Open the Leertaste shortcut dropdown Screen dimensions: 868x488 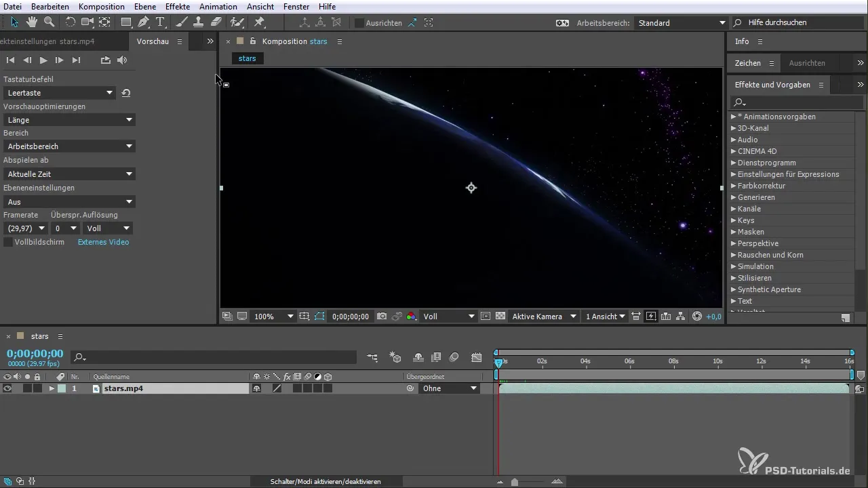coord(59,93)
